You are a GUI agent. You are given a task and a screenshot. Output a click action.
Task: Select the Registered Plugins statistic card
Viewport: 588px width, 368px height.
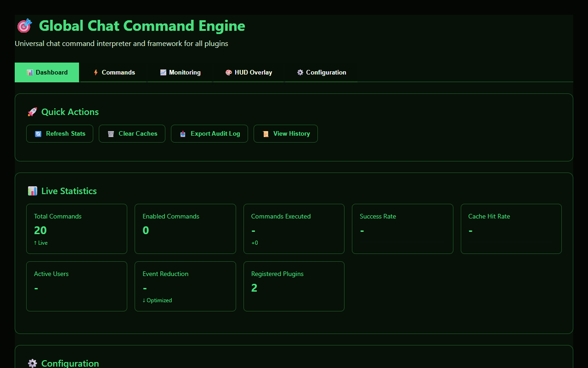(x=294, y=286)
